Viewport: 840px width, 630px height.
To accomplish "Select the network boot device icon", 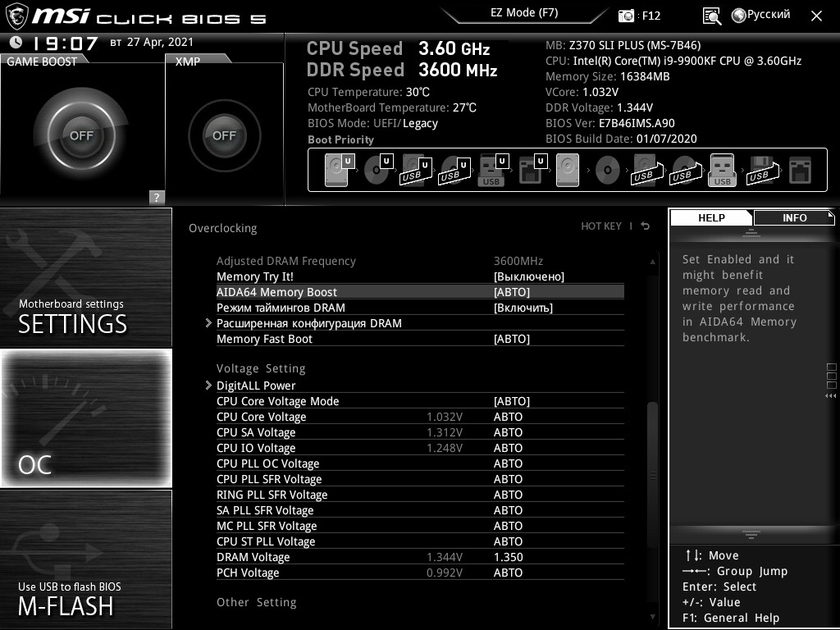I will [x=801, y=170].
